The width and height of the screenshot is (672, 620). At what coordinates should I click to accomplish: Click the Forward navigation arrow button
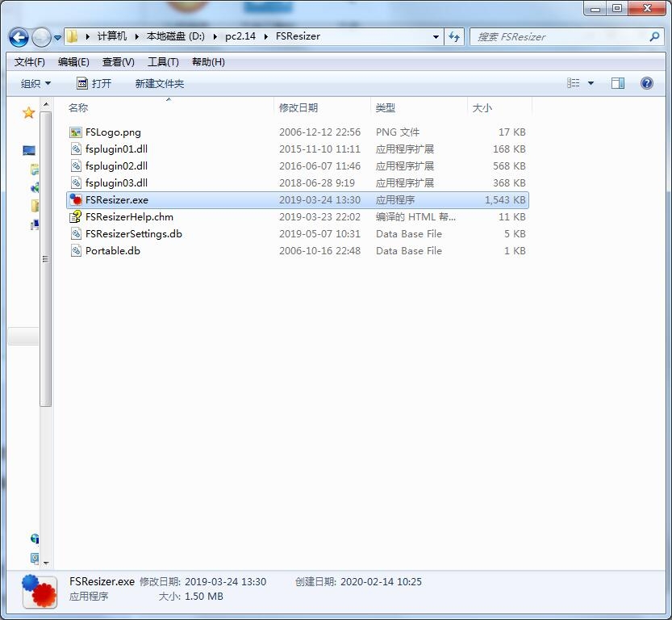(41, 37)
